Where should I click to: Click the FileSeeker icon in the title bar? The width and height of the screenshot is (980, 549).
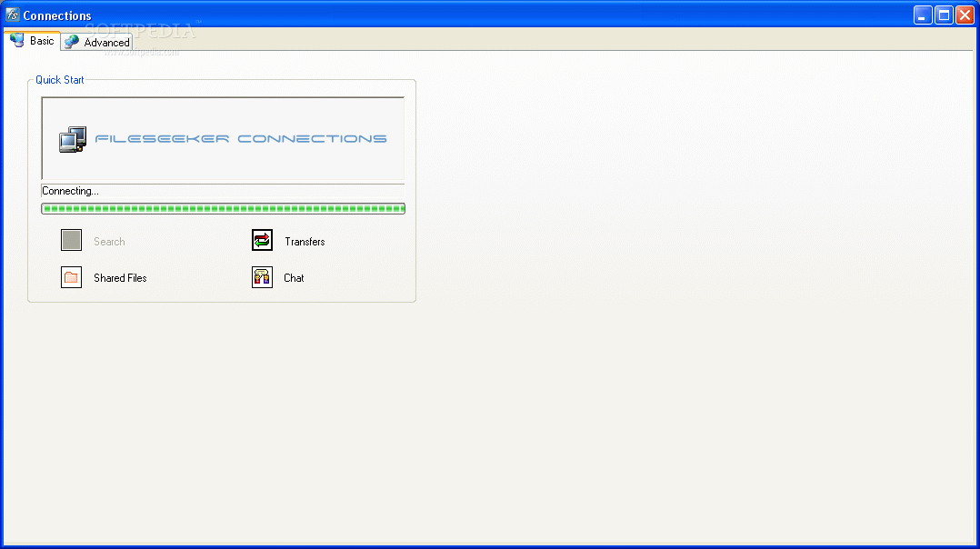click(x=13, y=15)
